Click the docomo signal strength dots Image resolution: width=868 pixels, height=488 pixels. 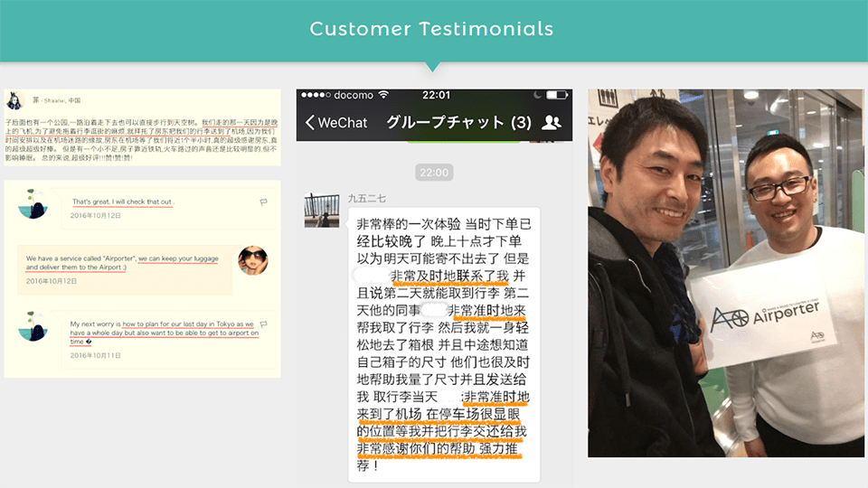click(316, 95)
